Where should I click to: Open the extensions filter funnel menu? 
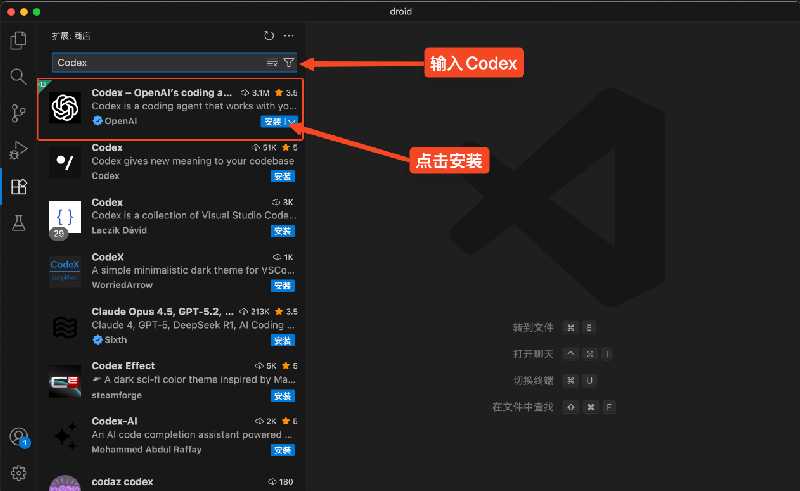tap(288, 63)
